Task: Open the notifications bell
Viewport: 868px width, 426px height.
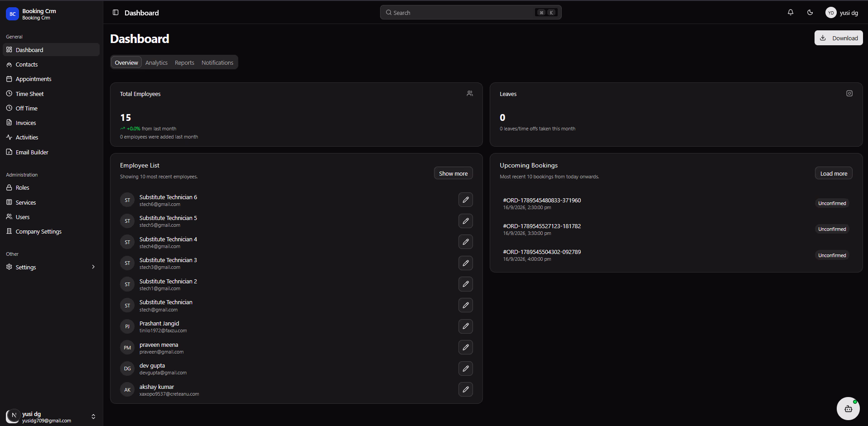Action: click(791, 13)
